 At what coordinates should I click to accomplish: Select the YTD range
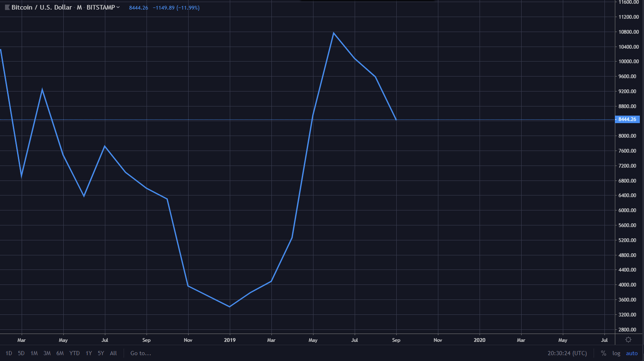tap(75, 353)
